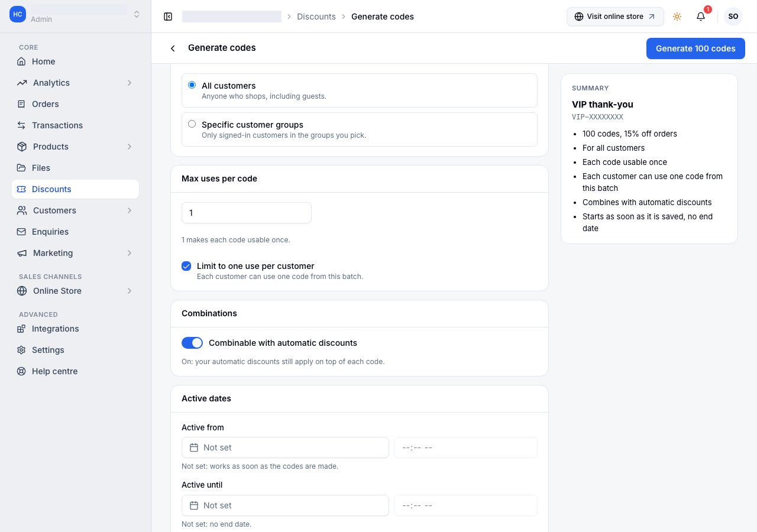The image size is (757, 532).
Task: Open Active from date picker
Action: pyautogui.click(x=285, y=447)
